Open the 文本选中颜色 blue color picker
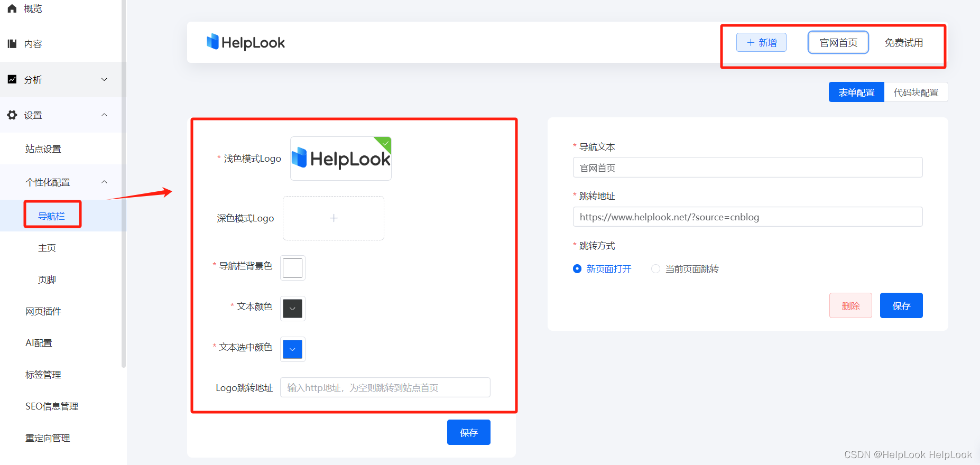The image size is (980, 465). [x=292, y=349]
